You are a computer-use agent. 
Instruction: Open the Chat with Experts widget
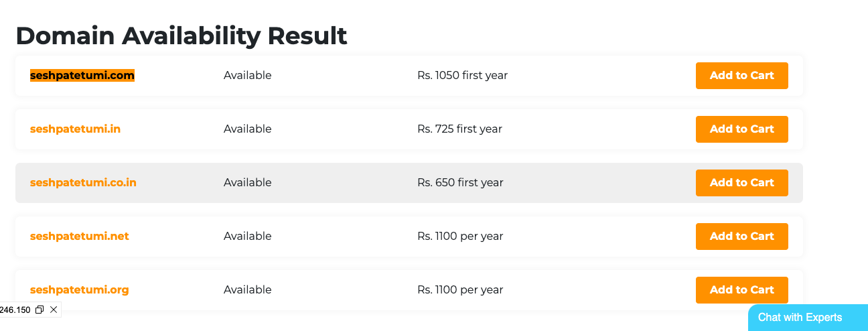(x=800, y=318)
